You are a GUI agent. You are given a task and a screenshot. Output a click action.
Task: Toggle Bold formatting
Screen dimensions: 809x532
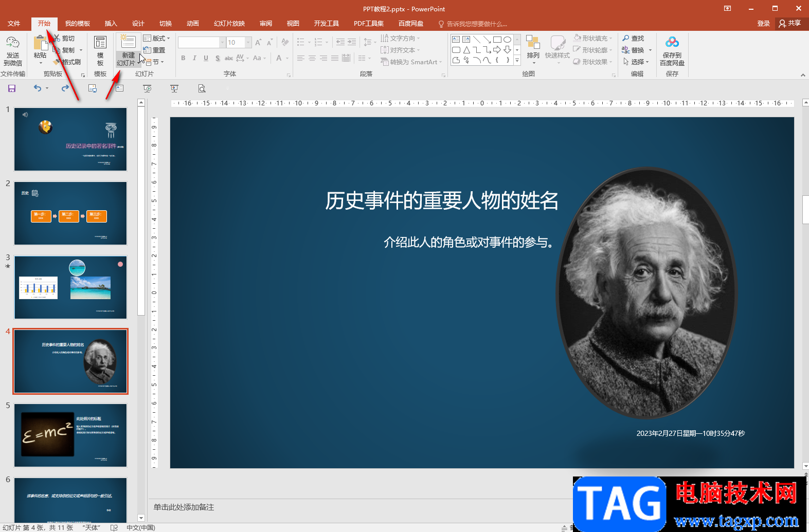[x=183, y=58]
